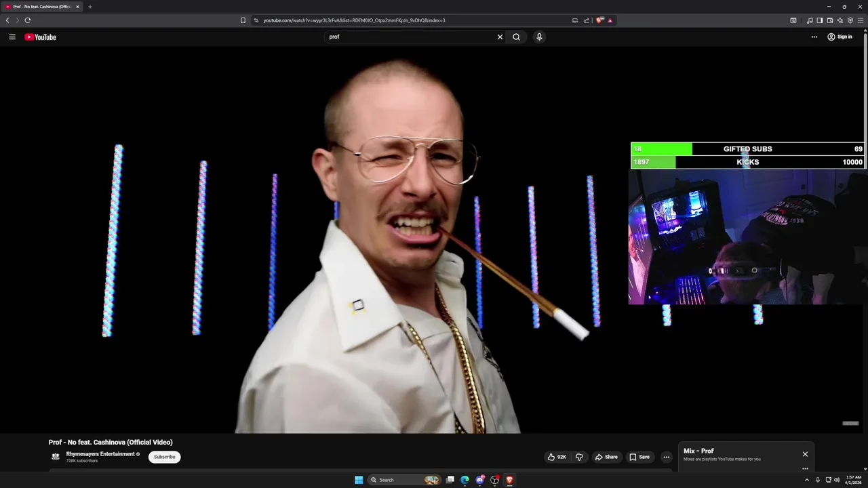The width and height of the screenshot is (868, 488).
Task: Go back in the browser
Action: [x=7, y=20]
